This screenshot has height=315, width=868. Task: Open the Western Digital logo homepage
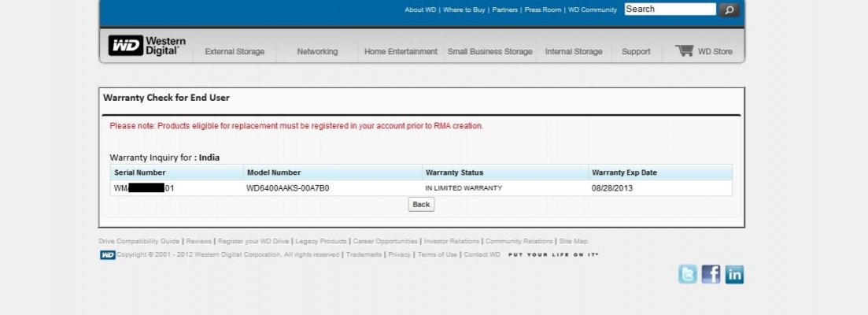[x=146, y=46]
